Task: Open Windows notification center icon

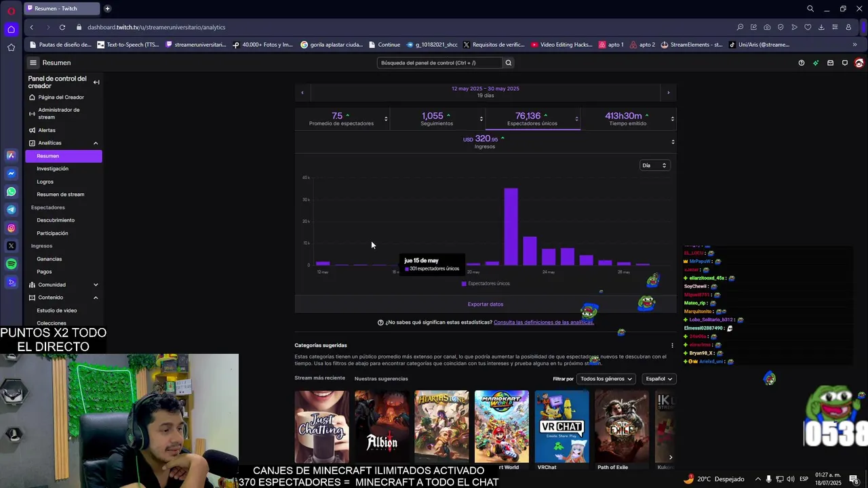Action: pyautogui.click(x=853, y=479)
